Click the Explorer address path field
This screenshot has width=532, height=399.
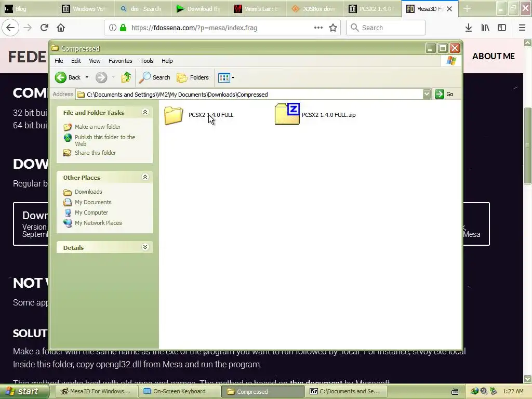point(249,95)
